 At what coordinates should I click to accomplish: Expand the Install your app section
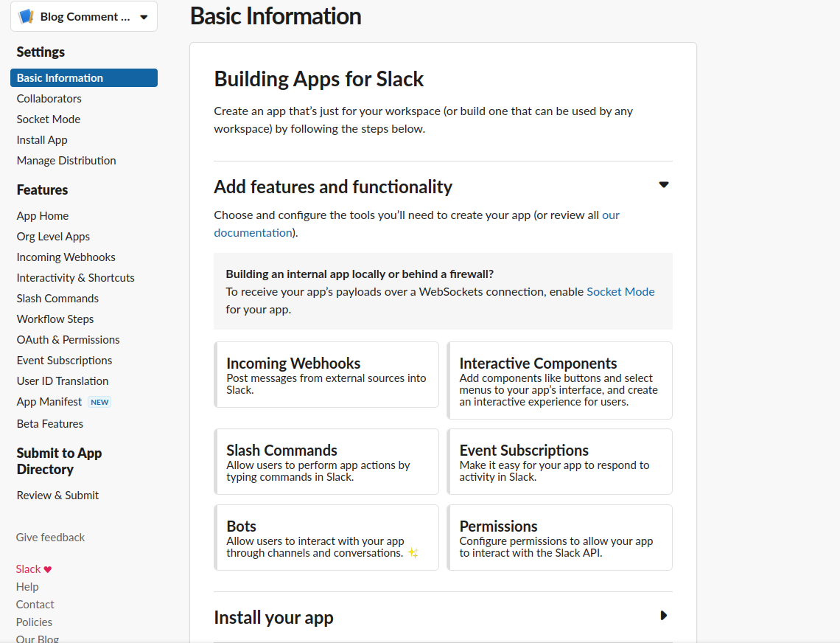pos(664,616)
